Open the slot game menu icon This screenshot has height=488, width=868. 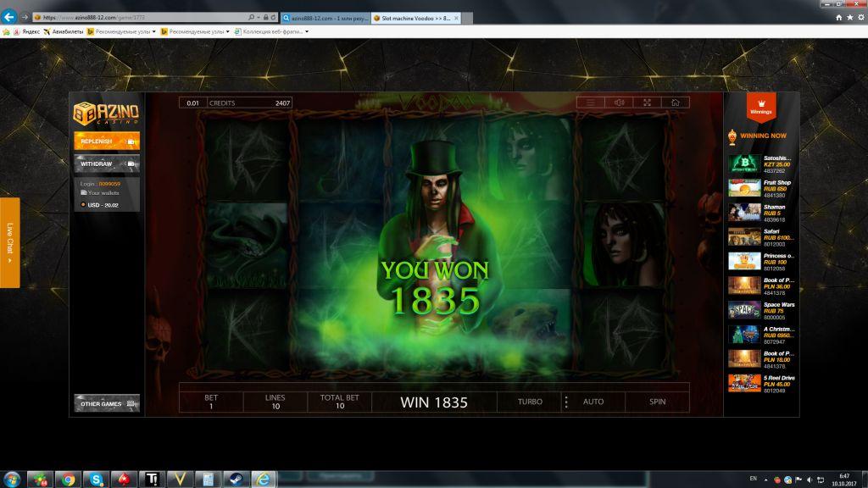(591, 103)
